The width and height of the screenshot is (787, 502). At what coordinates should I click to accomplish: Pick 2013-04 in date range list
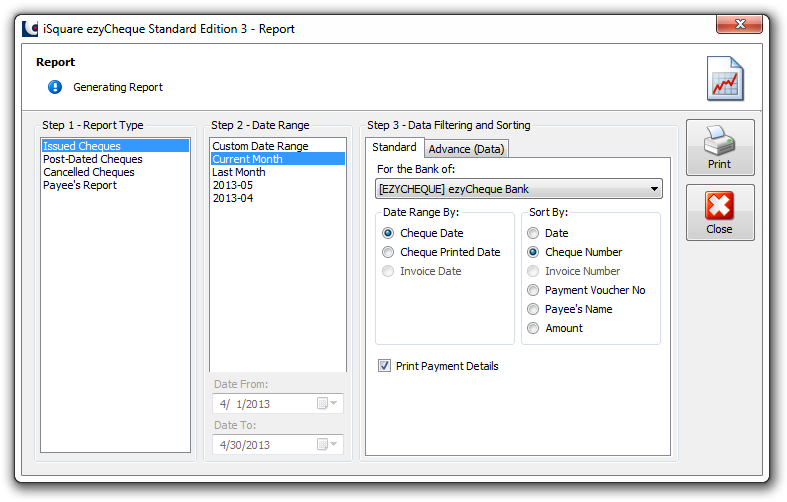278,198
